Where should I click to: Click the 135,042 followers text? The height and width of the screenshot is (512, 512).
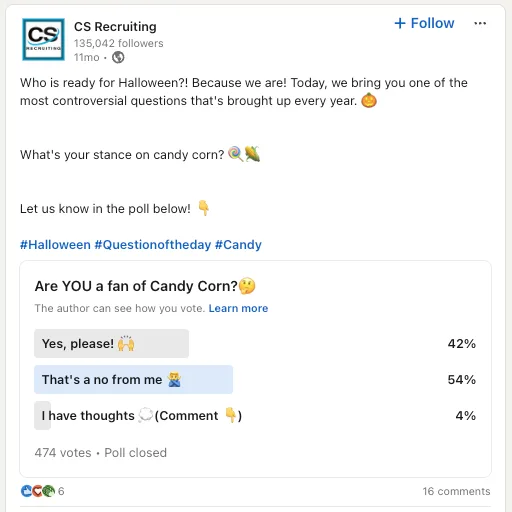118,43
